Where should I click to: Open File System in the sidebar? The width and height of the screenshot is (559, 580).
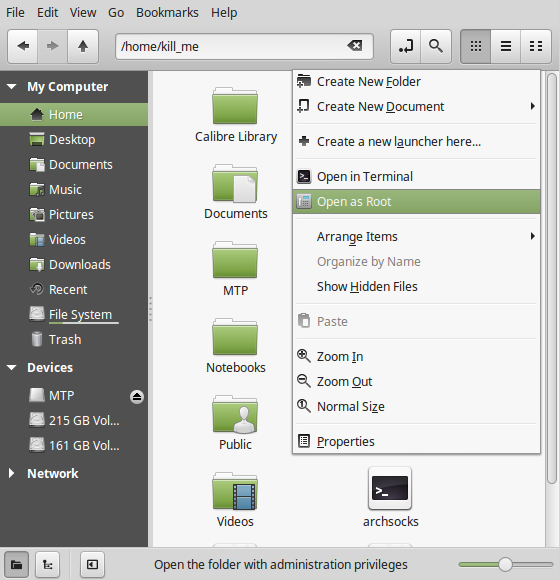point(74,314)
